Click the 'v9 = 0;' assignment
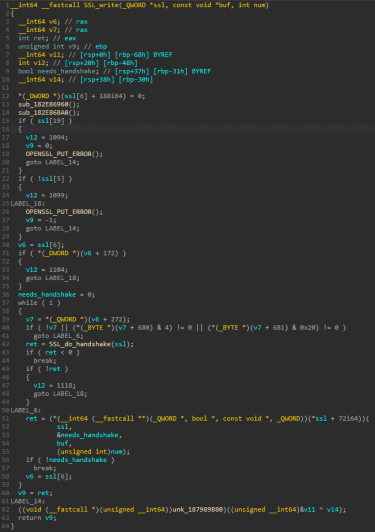 (x=39, y=146)
